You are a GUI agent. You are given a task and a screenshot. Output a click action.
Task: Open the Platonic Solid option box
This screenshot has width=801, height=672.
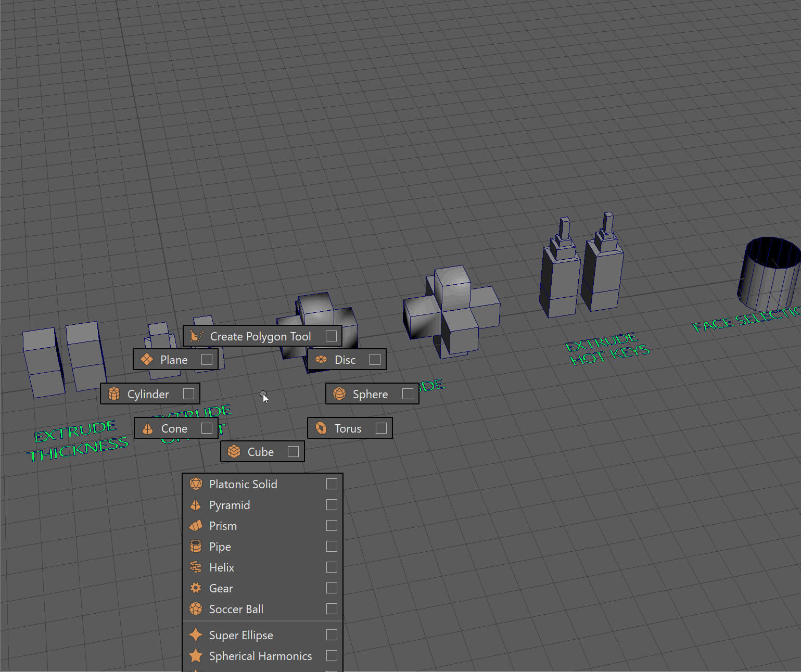click(x=332, y=484)
